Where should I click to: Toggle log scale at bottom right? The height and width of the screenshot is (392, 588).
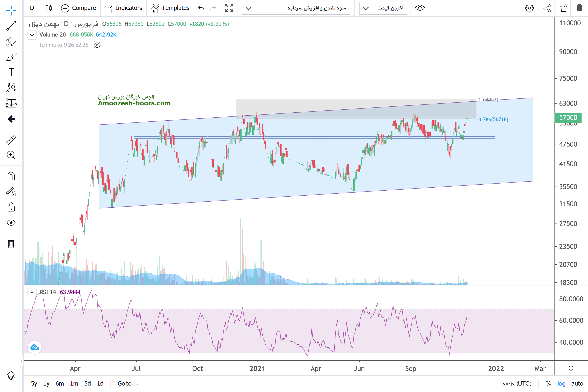coord(561,383)
